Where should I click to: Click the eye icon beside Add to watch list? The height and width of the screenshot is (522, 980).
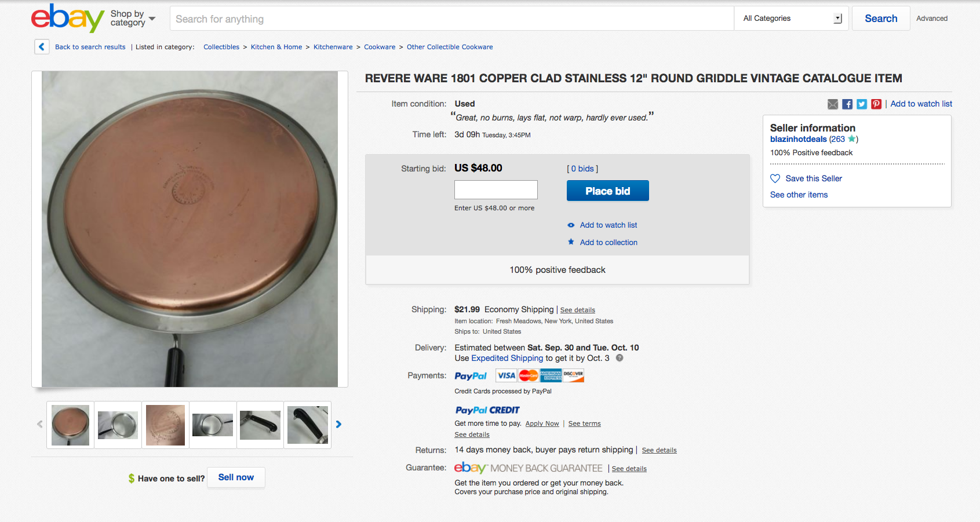pos(571,225)
